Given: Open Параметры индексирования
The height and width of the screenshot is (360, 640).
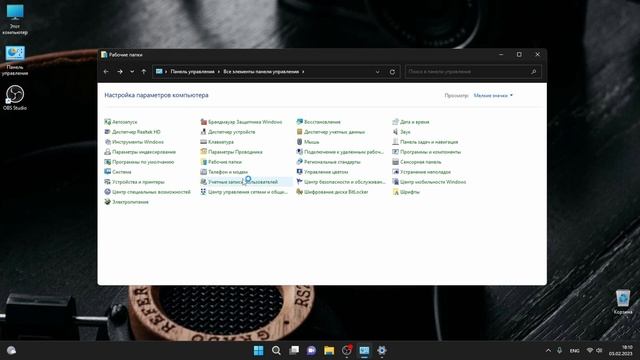Looking at the screenshot, I should (x=140, y=152).
